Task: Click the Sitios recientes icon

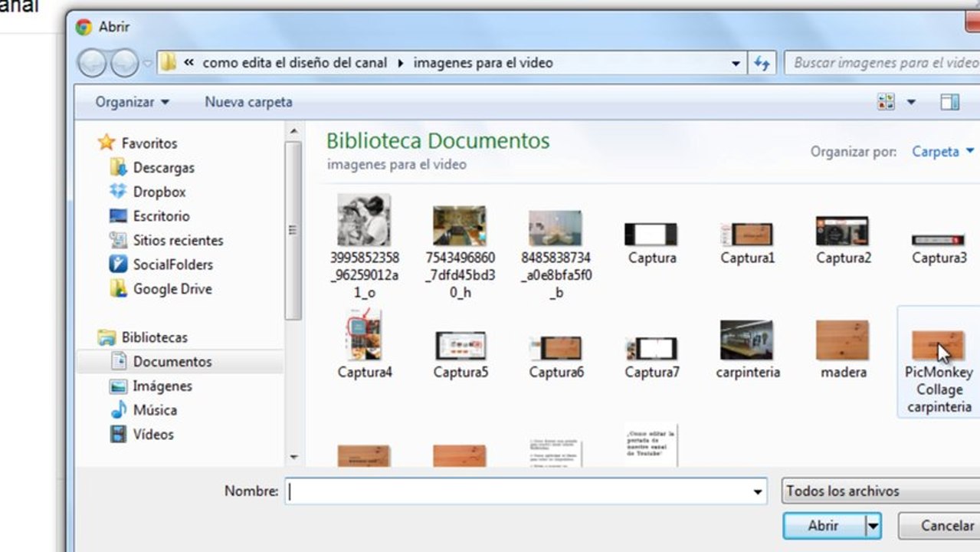Action: [x=118, y=240]
